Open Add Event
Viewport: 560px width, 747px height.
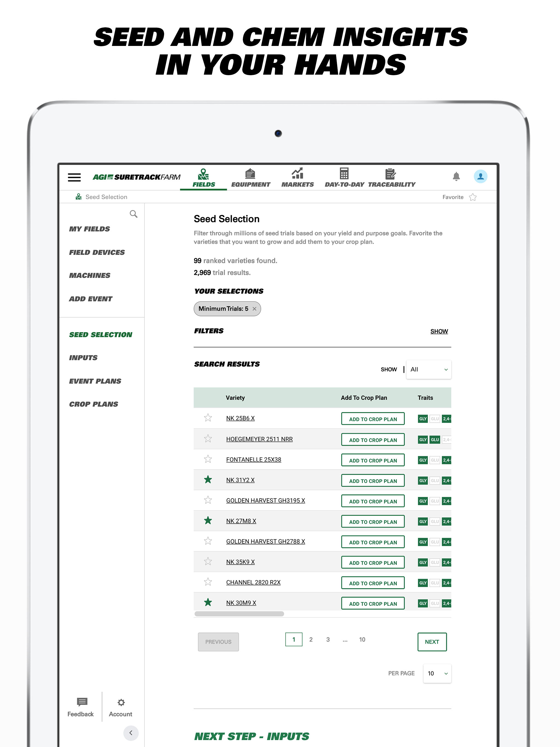coord(91,299)
